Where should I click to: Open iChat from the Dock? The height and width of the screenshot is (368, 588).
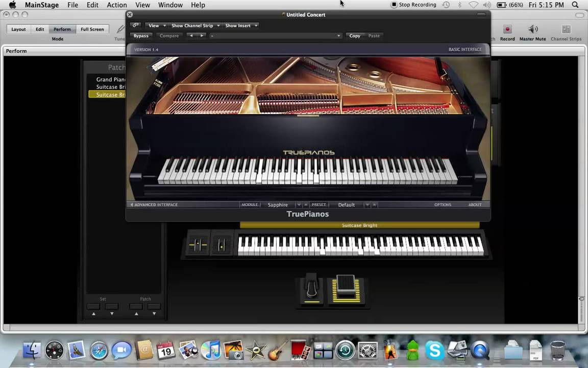121,350
